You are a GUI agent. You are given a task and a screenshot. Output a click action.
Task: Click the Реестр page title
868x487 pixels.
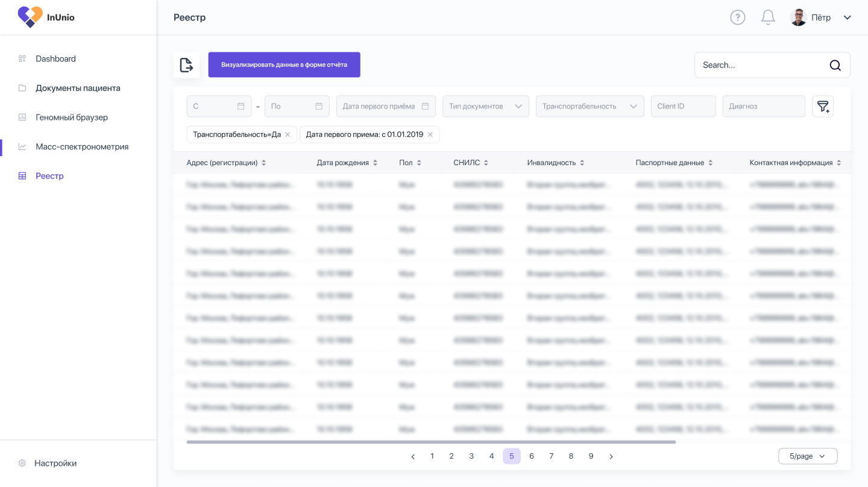[189, 17]
